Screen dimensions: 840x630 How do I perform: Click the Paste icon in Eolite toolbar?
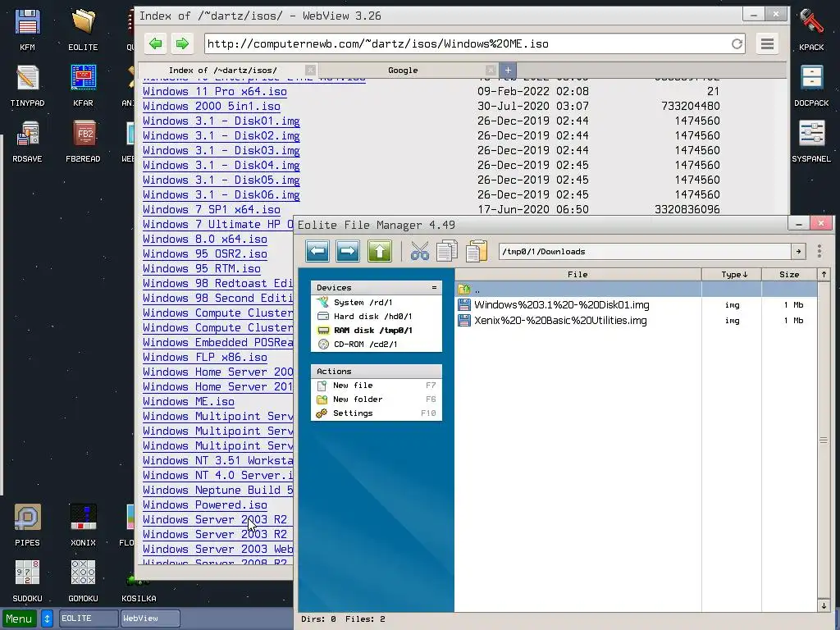477,251
